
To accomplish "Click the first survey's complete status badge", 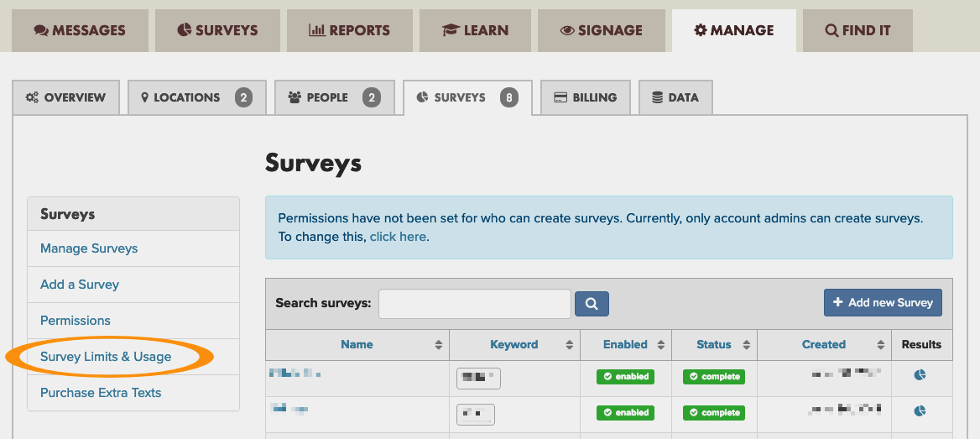I will coord(714,377).
